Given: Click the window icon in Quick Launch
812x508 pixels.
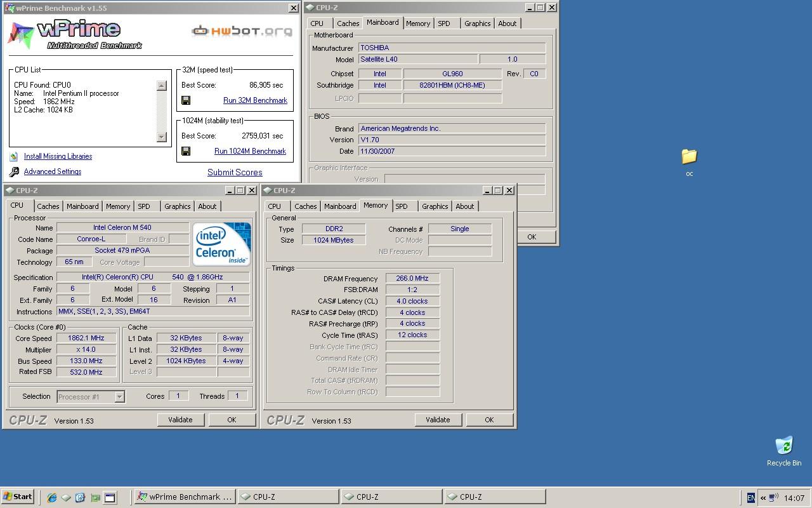Looking at the screenshot, I should [109, 497].
